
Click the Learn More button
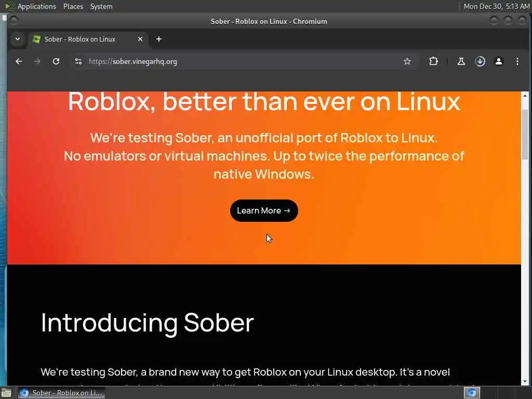pos(264,211)
